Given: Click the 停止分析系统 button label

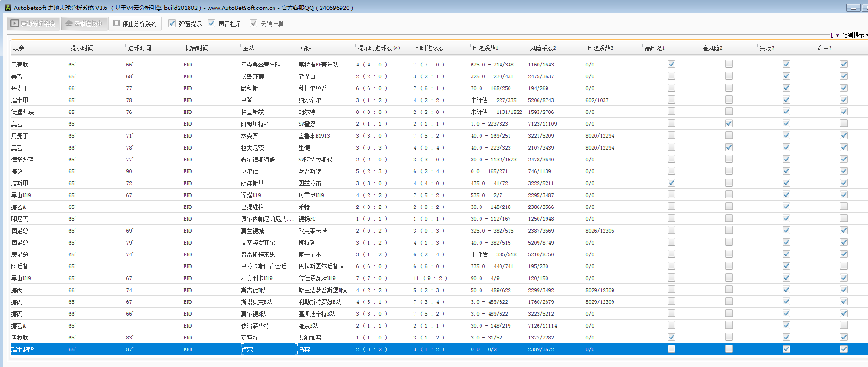Looking at the screenshot, I should click(140, 24).
